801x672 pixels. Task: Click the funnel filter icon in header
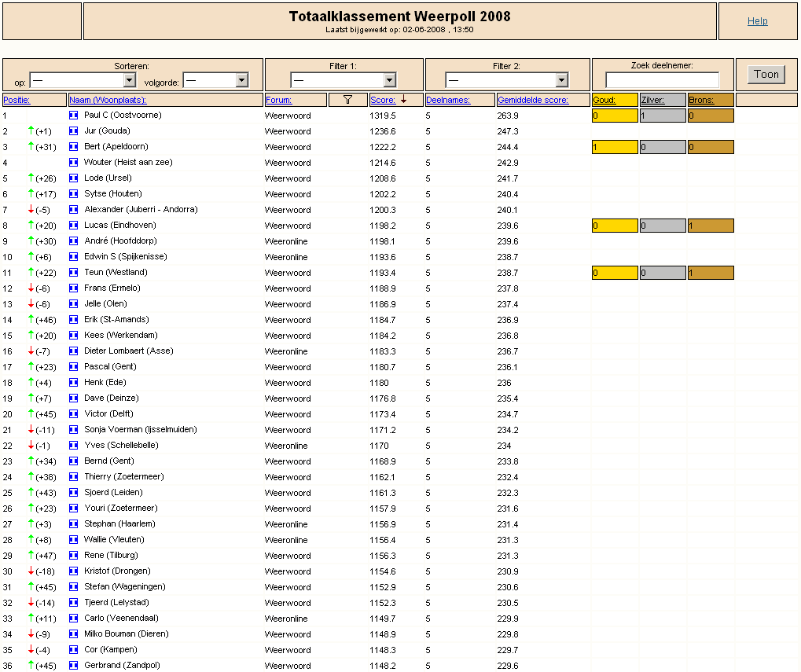[x=347, y=100]
